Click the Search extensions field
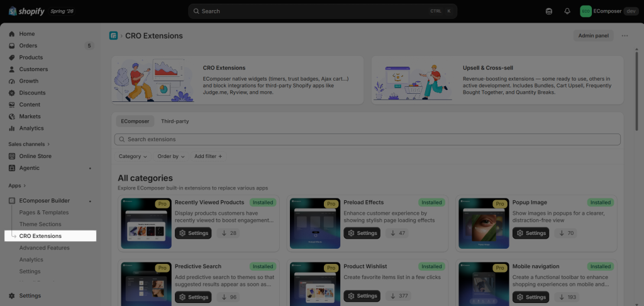 [x=367, y=139]
